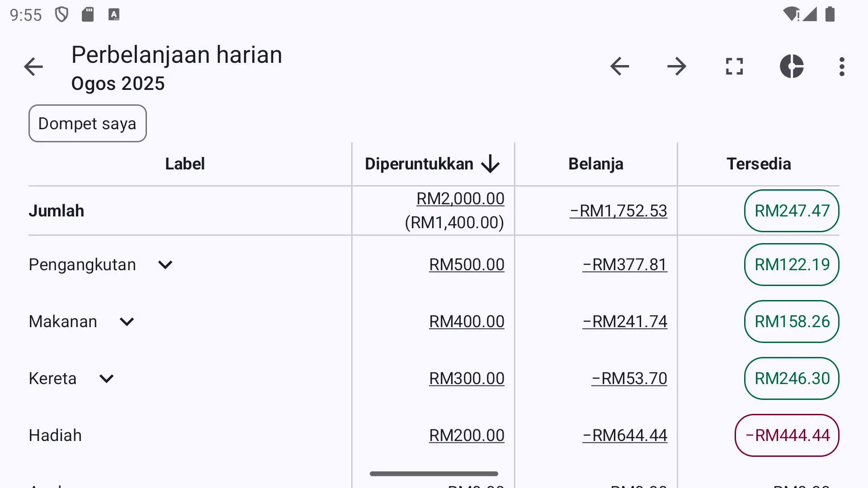Sort by the Belanja column header
Screen dimensions: 868x488
click(596, 164)
